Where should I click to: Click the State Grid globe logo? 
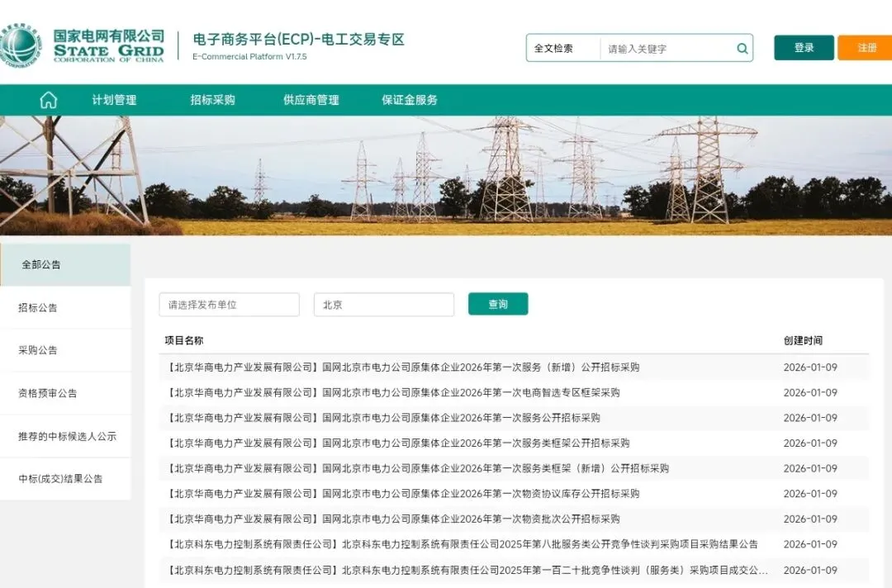(20, 45)
